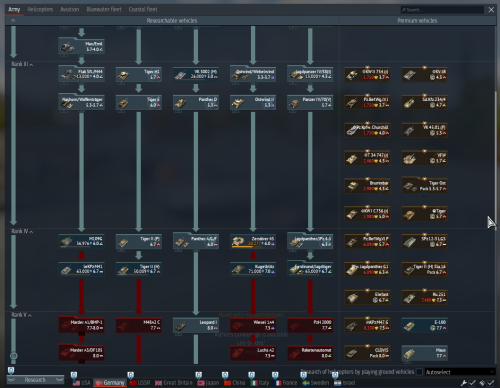
Task: Select the premium Elefant vehicle card
Action: 367,297
